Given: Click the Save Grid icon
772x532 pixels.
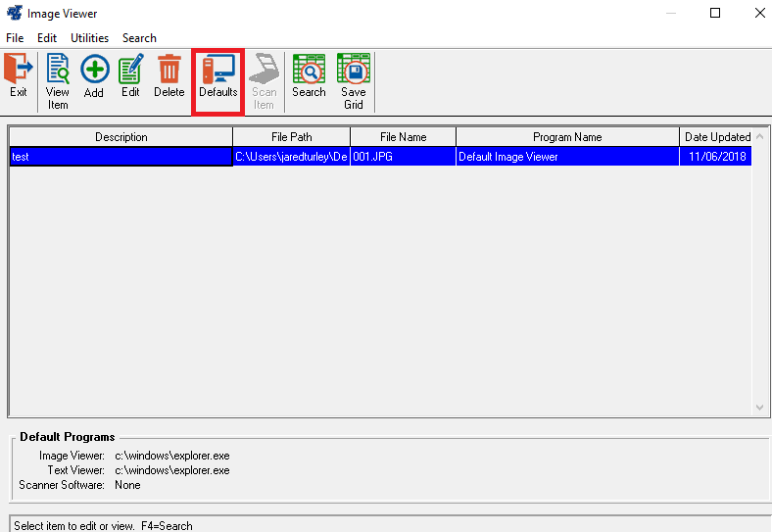Looking at the screenshot, I should pyautogui.click(x=353, y=80).
